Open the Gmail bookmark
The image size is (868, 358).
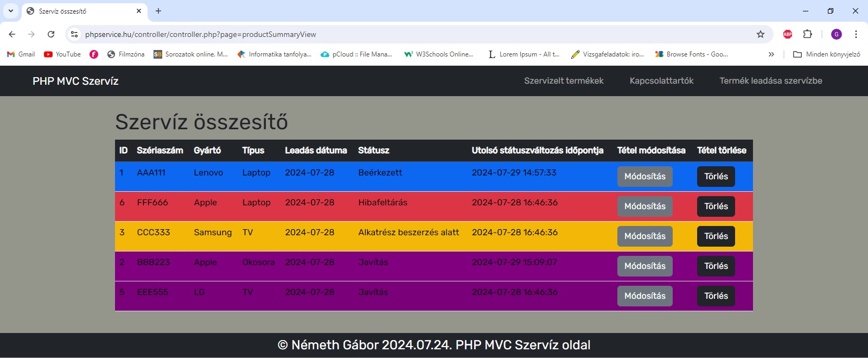[21, 54]
